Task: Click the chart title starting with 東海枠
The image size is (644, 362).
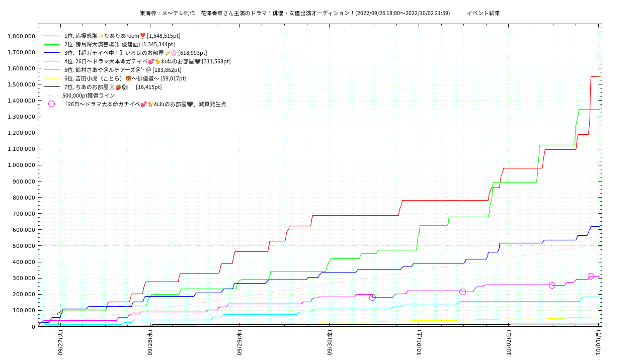Action: (x=295, y=13)
